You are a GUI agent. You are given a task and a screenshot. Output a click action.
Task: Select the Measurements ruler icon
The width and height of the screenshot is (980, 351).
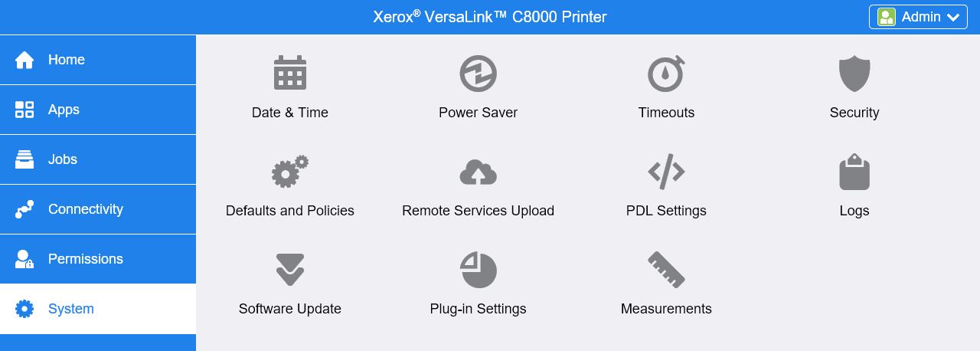(x=666, y=270)
